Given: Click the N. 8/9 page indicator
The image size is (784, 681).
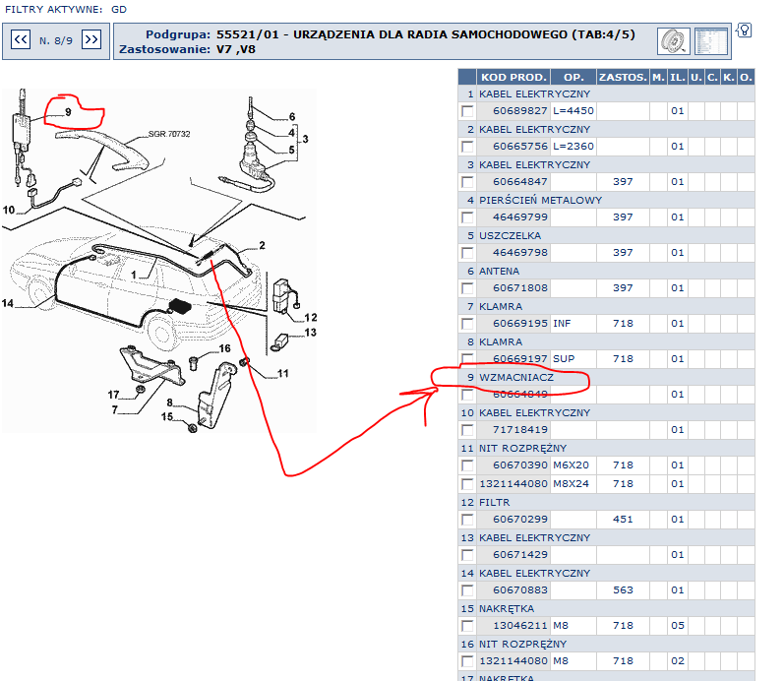Looking at the screenshot, I should (x=56, y=41).
